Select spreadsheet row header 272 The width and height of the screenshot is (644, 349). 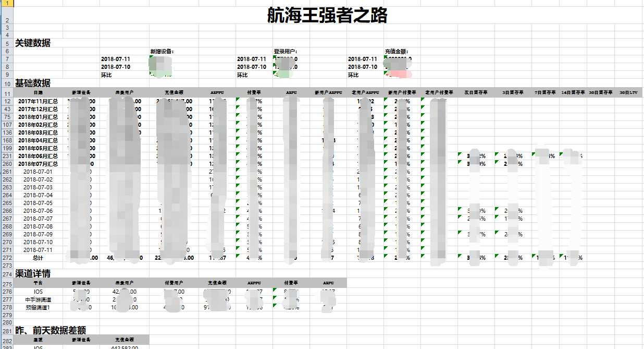(x=7, y=258)
